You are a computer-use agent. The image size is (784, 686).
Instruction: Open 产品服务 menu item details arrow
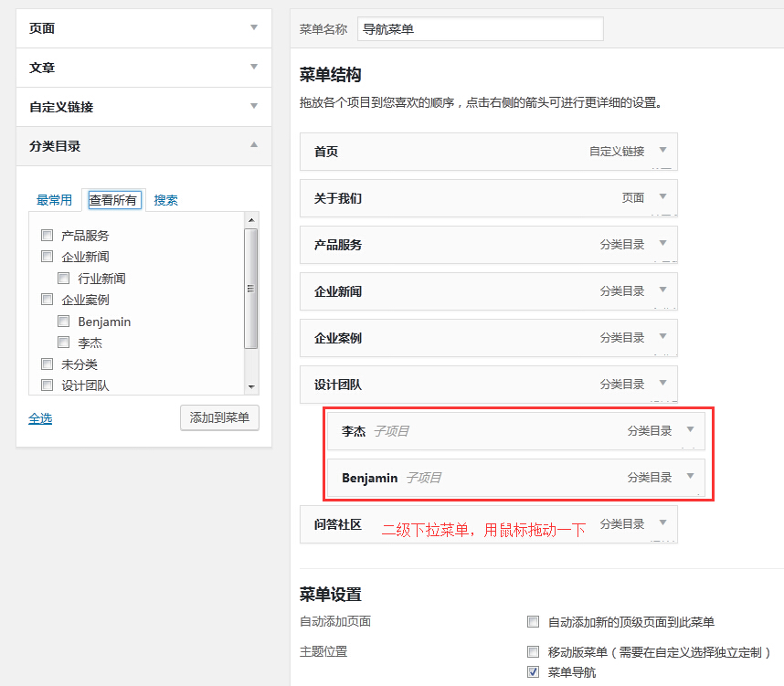pos(662,244)
